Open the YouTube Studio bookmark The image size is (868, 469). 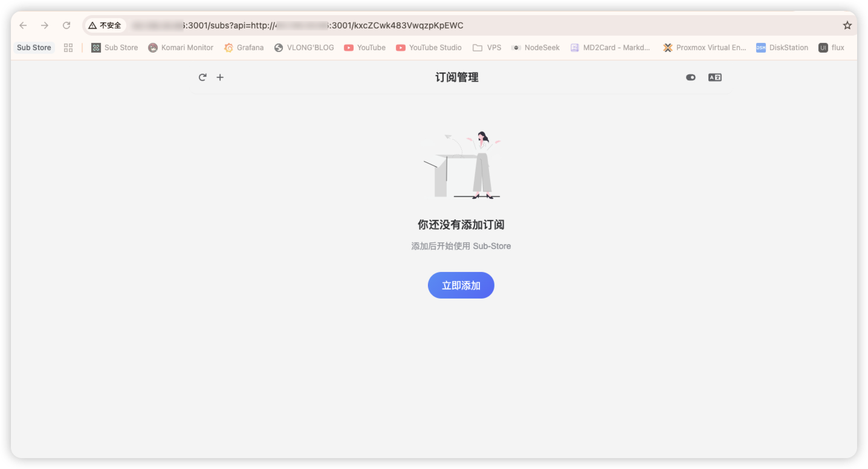pyautogui.click(x=429, y=48)
